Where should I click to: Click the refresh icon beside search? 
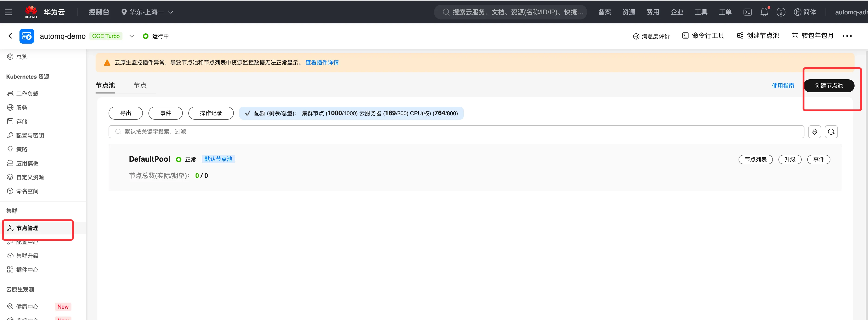click(x=831, y=132)
